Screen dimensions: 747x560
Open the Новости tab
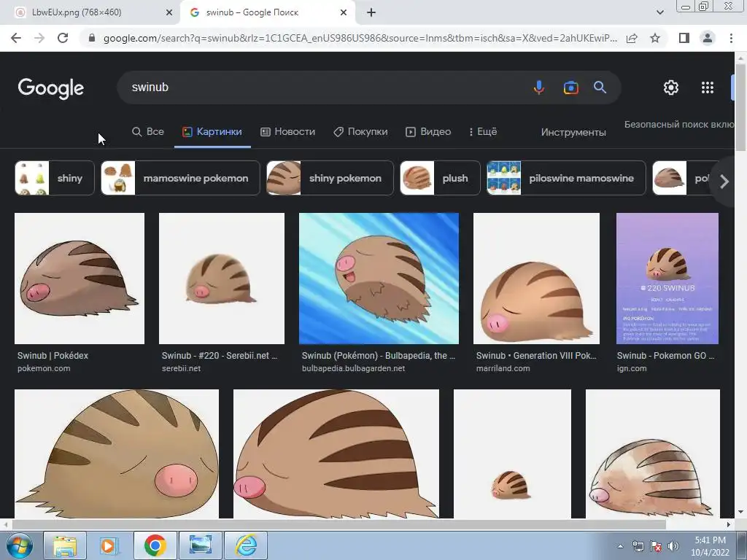pyautogui.click(x=287, y=131)
